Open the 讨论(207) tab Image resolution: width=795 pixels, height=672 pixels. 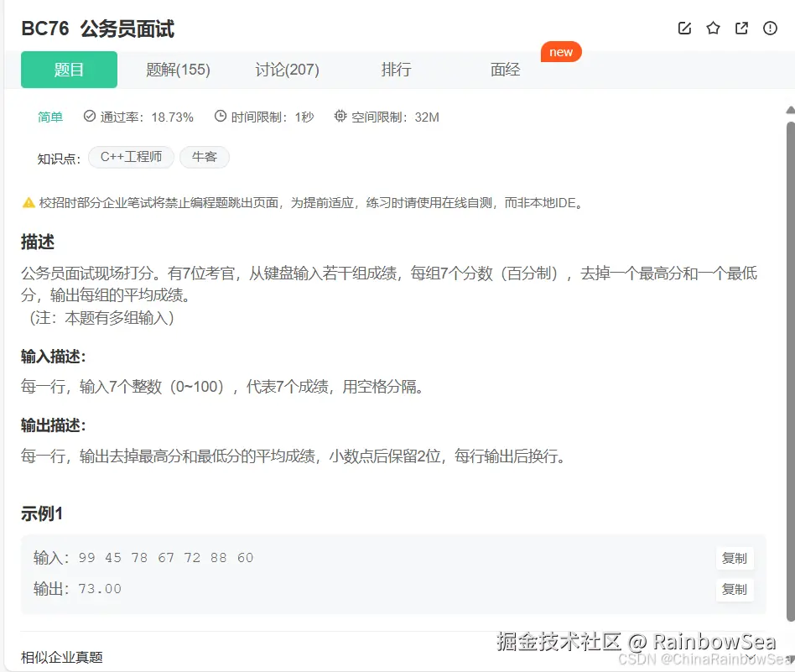tap(286, 71)
